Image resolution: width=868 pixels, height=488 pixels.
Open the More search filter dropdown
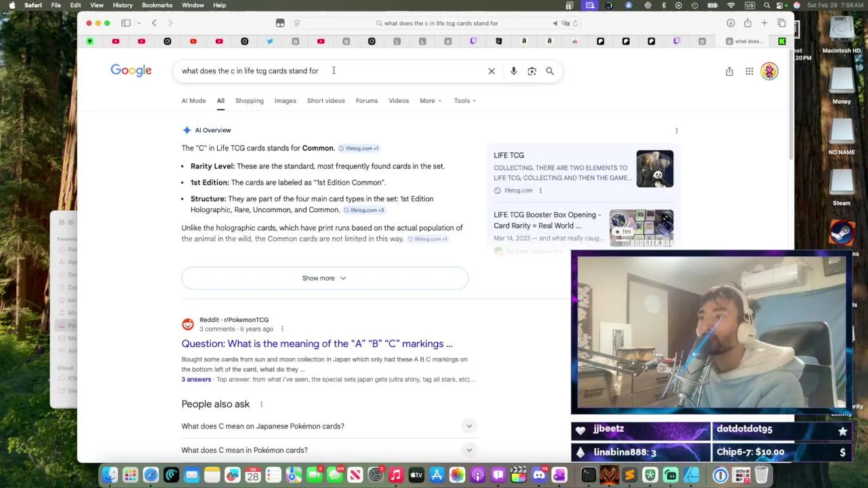coord(431,101)
